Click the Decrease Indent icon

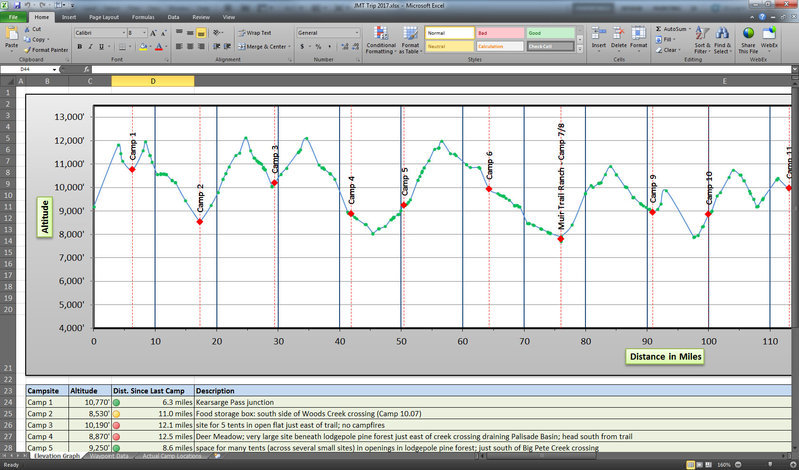pyautogui.click(x=217, y=46)
